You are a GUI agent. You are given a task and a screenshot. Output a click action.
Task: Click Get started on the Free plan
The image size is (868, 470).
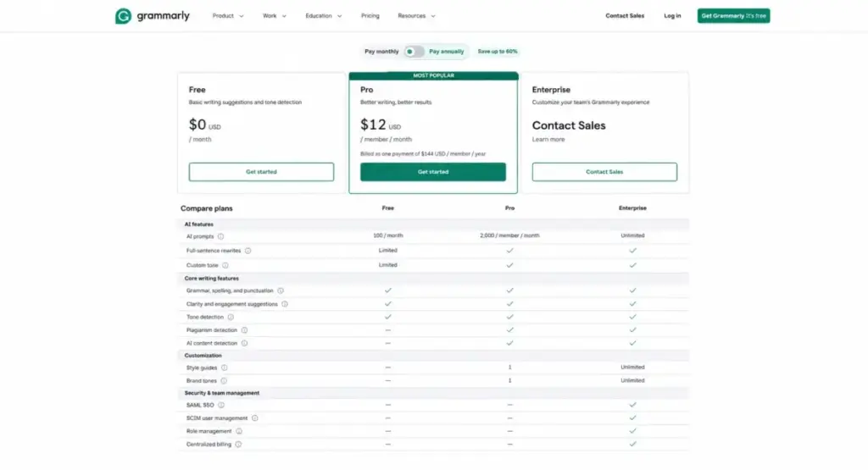[261, 172]
